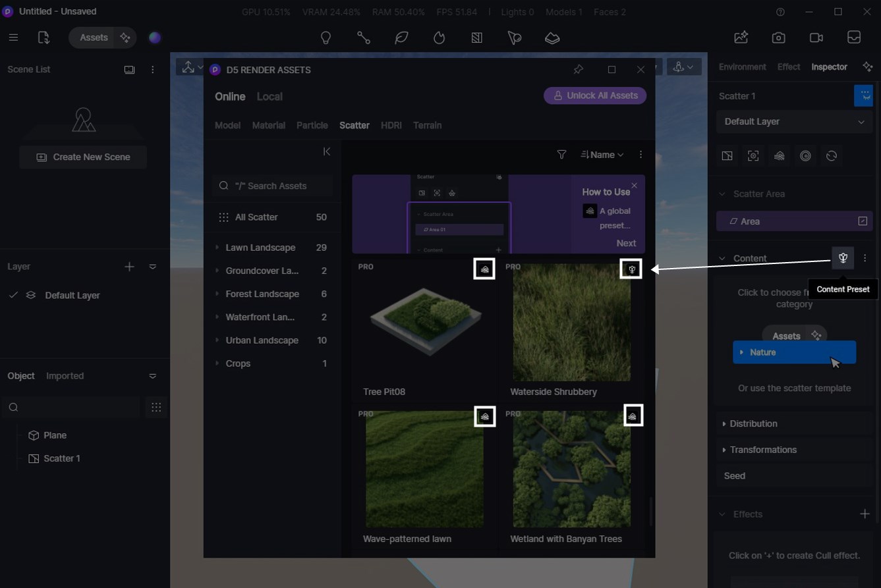Toggle visibility check of Default Layer
Image resolution: width=881 pixels, height=588 pixels.
[x=13, y=295]
